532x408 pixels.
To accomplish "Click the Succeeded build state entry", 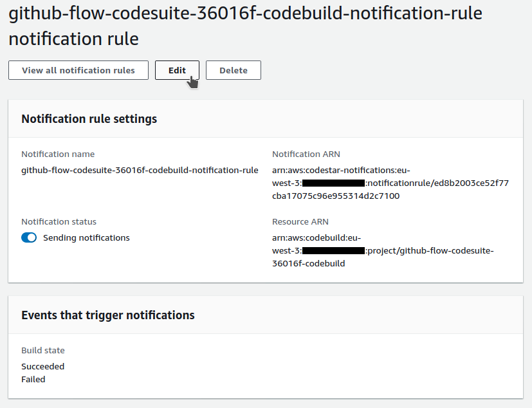I will (42, 367).
